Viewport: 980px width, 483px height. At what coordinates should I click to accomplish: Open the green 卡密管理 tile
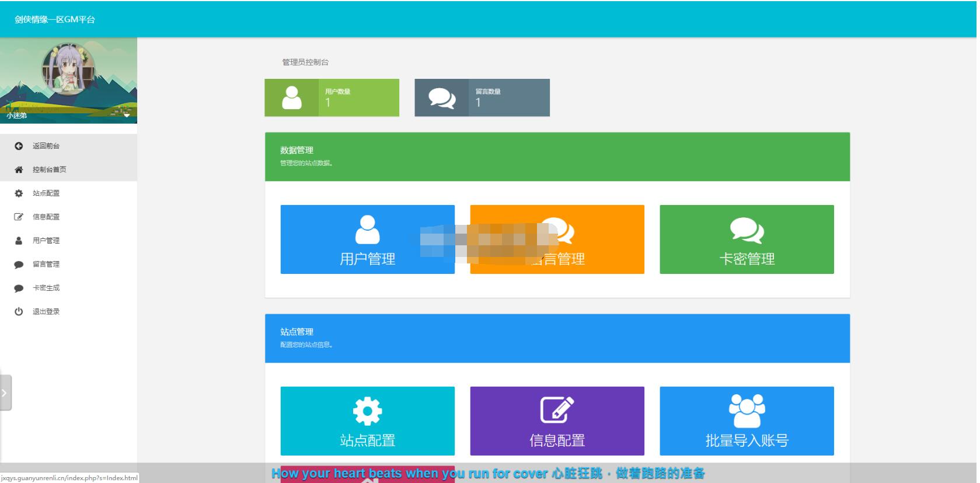[x=747, y=239]
